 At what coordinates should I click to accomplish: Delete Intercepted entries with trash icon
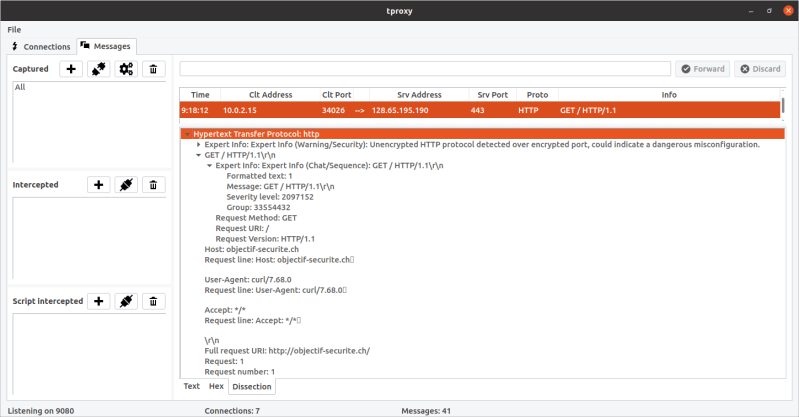153,185
